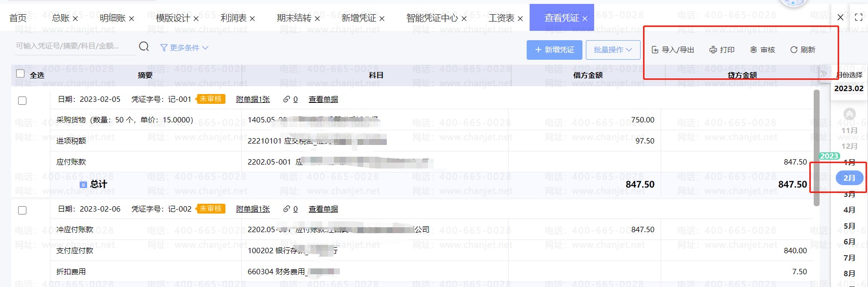Click attachment paperclip icon for voucher 记-001

click(287, 99)
